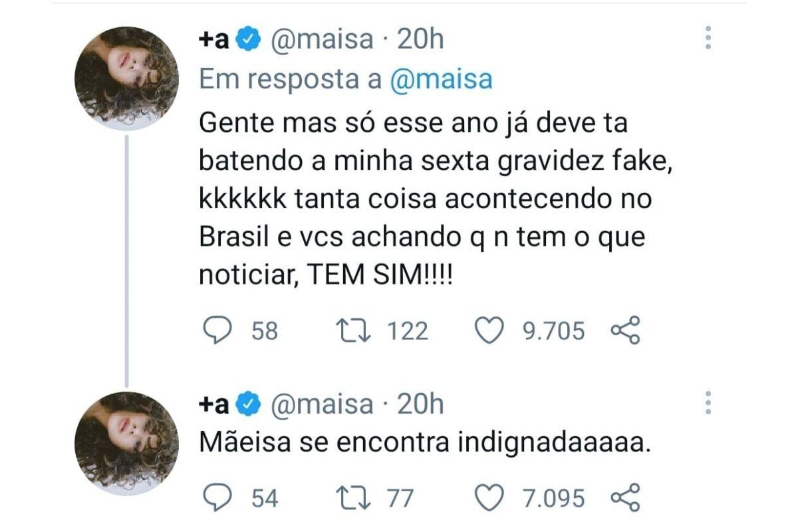This screenshot has width=798, height=532.
Task: Share the first tweet via share icon
Action: pos(625,331)
